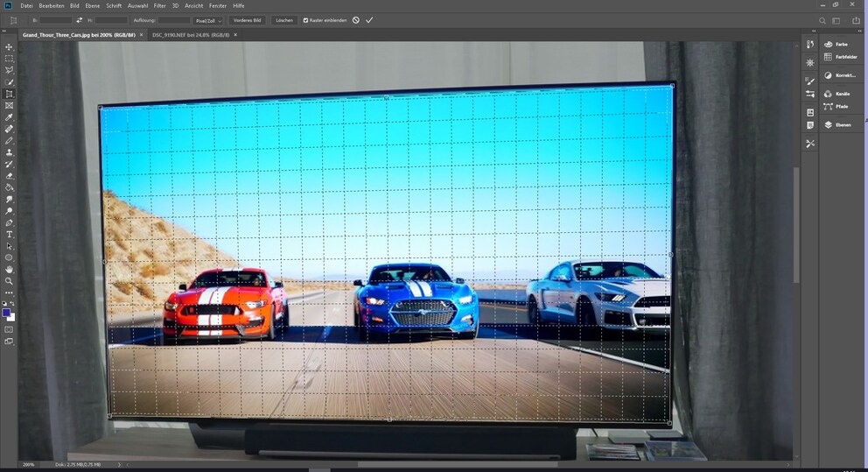Click the Löschen button

[284, 20]
